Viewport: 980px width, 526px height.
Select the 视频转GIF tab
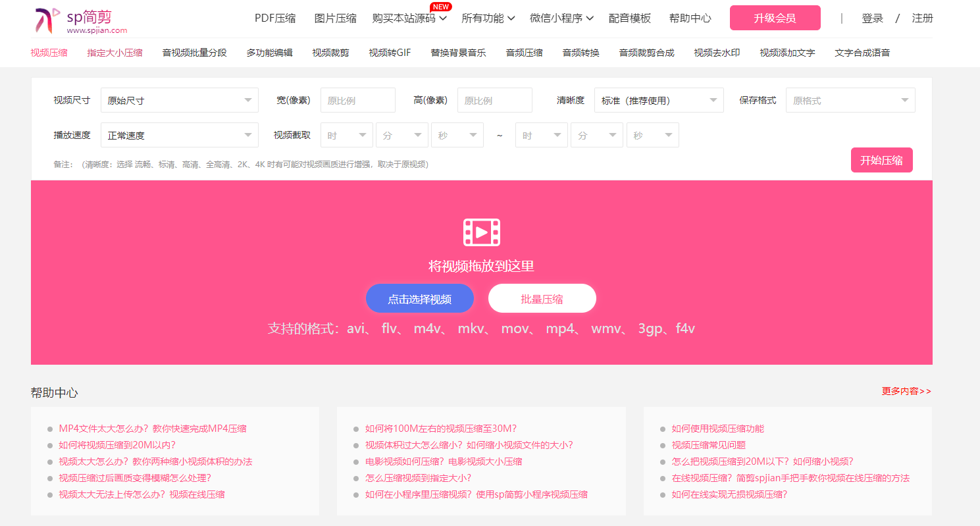(x=390, y=52)
